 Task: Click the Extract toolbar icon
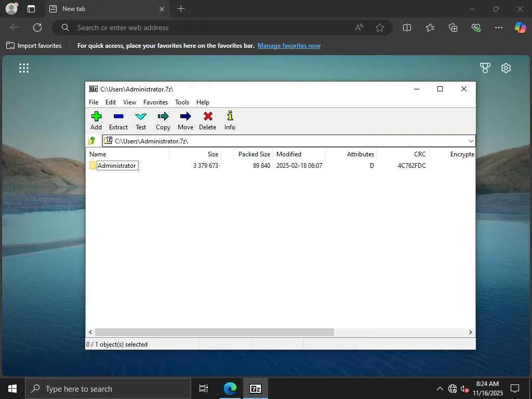point(118,117)
